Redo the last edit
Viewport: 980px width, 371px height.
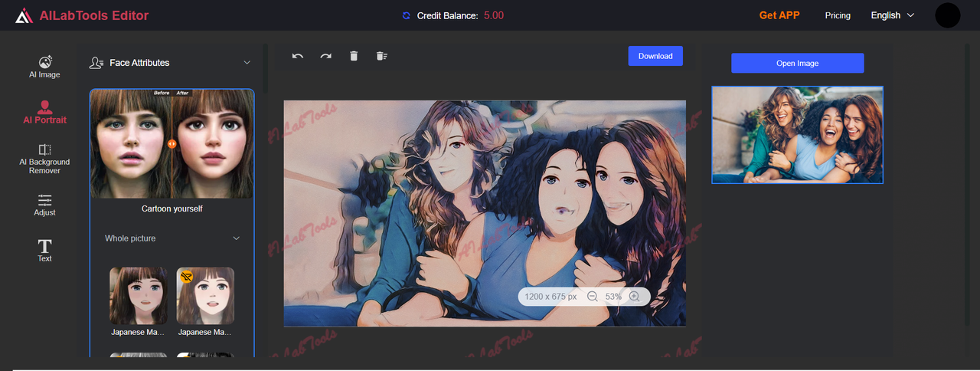pyautogui.click(x=325, y=56)
